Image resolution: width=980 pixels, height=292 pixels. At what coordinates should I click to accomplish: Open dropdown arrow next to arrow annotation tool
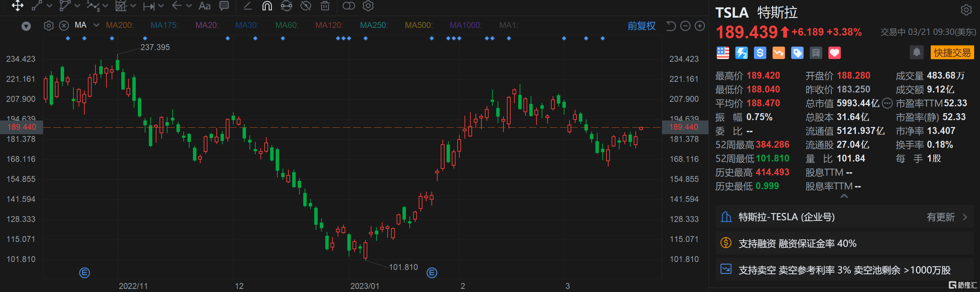(x=189, y=6)
